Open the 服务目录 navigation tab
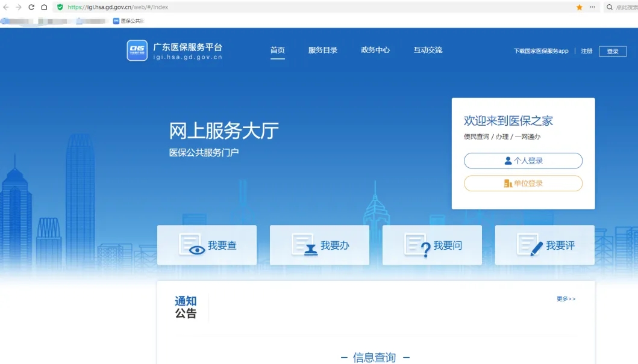The height and width of the screenshot is (364, 638). tap(323, 51)
